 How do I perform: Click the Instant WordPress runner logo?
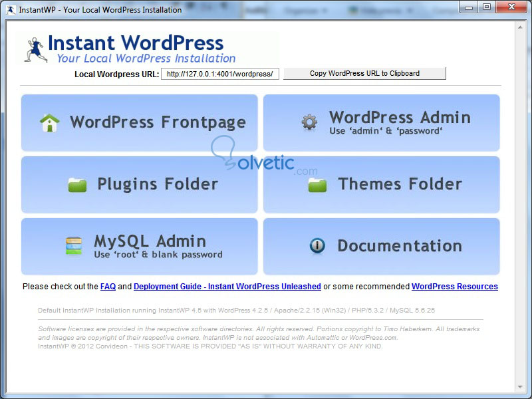click(x=35, y=50)
